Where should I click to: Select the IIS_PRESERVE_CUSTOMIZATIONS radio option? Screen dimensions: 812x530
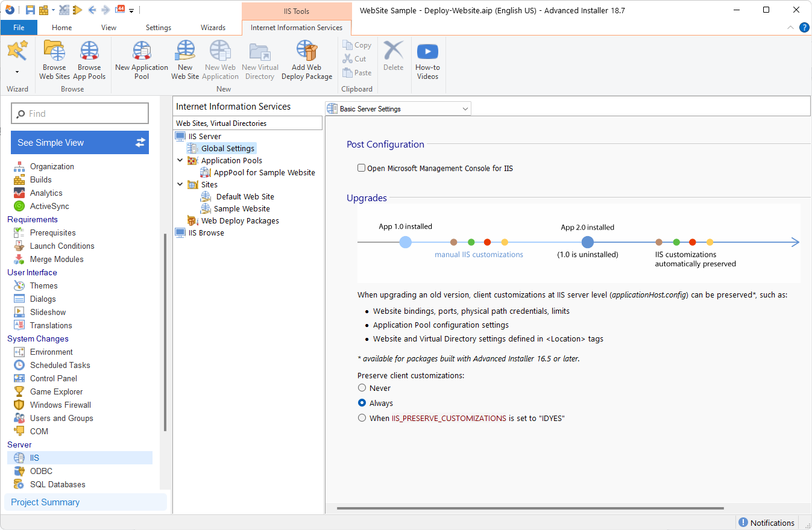pyautogui.click(x=362, y=419)
